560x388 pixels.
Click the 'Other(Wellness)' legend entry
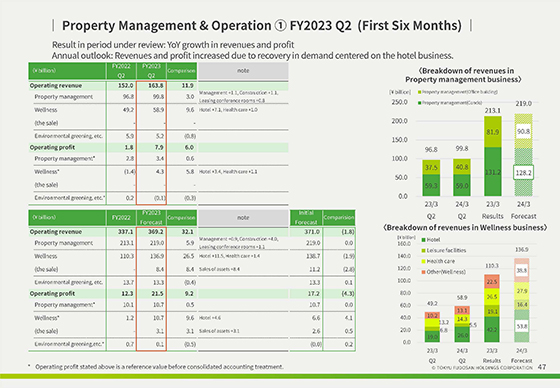pyautogui.click(x=444, y=272)
